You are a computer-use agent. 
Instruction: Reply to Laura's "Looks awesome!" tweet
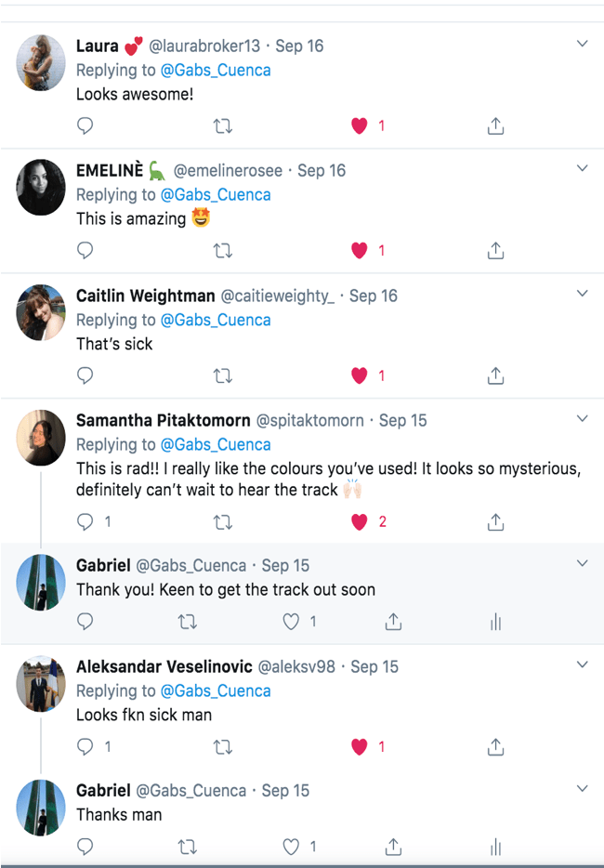(85, 125)
